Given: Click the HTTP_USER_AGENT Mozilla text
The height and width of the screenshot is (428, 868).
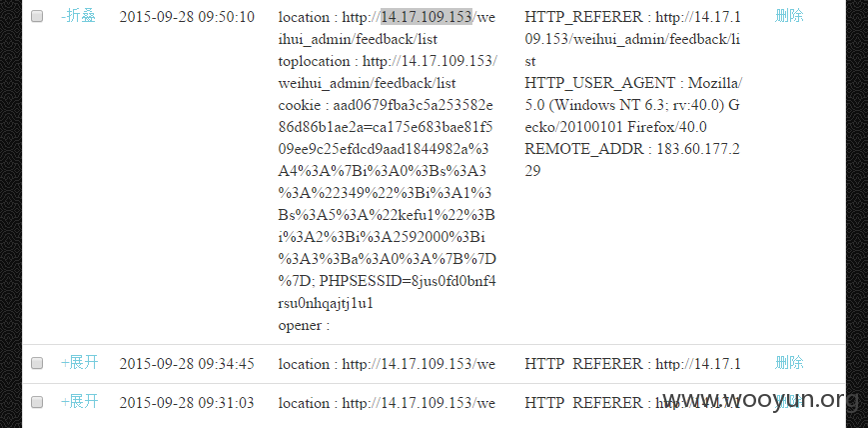Looking at the screenshot, I should click(x=634, y=105).
